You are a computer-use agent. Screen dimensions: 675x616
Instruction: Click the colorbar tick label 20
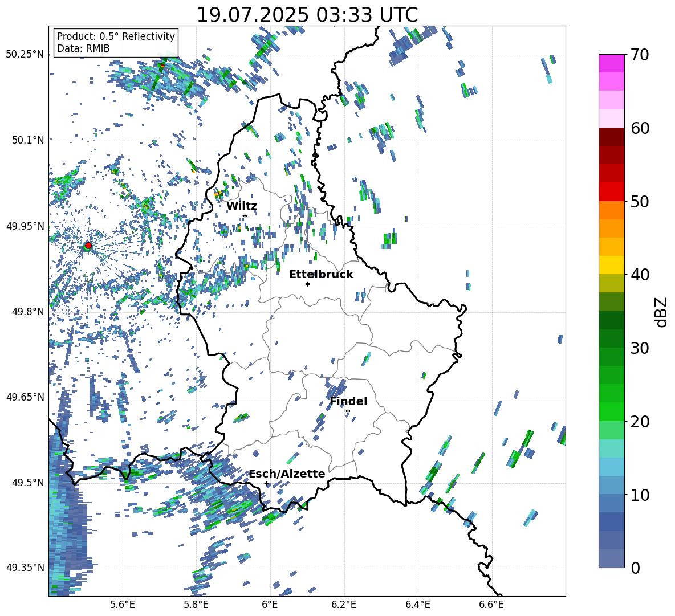(640, 422)
